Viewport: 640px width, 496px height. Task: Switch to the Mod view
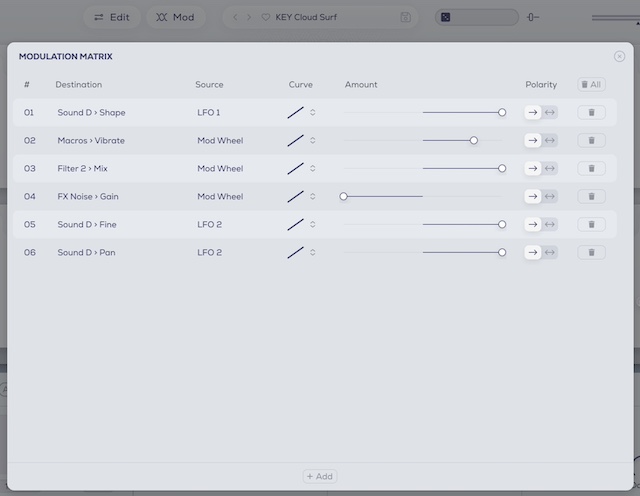[x=175, y=17]
